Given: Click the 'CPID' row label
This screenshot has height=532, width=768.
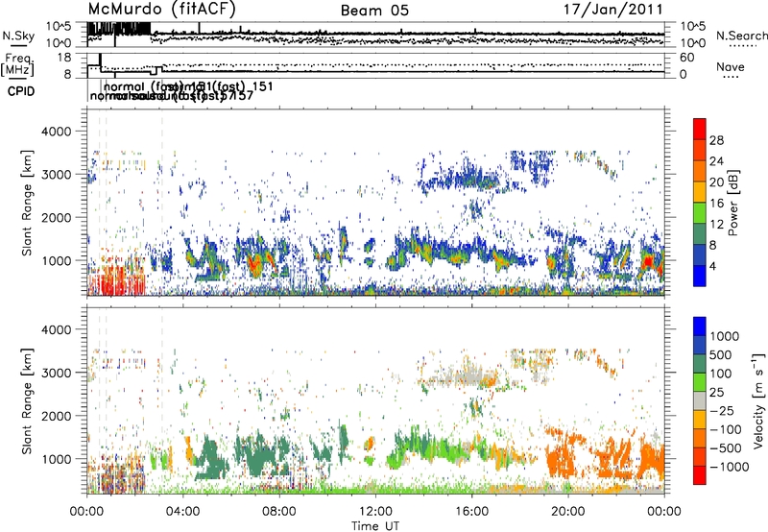Looking at the screenshot, I should pyautogui.click(x=21, y=91).
